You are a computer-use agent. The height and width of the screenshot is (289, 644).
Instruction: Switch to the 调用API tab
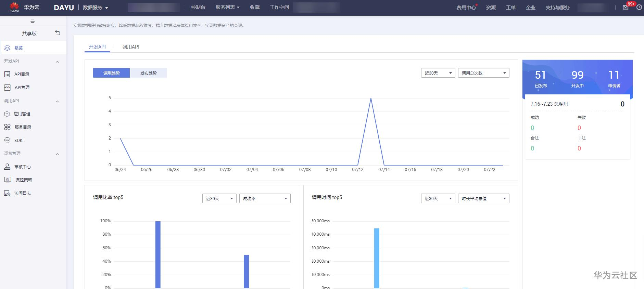131,47
